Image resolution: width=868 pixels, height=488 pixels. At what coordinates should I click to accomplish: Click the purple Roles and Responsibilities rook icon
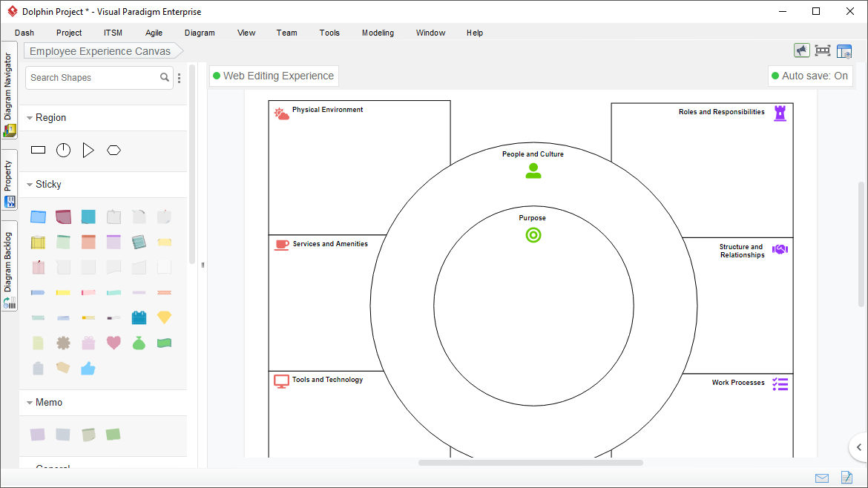click(780, 113)
